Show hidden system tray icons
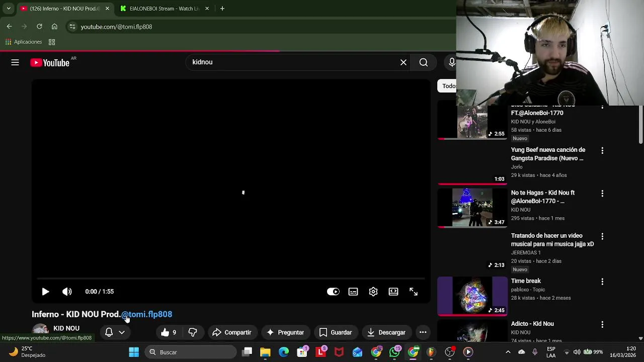 pyautogui.click(x=508, y=352)
